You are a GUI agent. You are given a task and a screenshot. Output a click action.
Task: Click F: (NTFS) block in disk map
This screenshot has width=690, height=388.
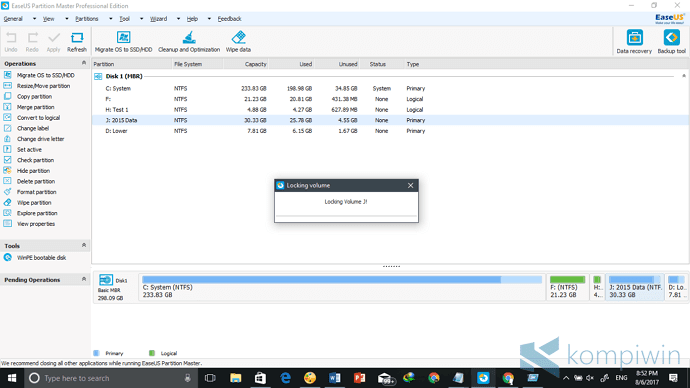567,287
